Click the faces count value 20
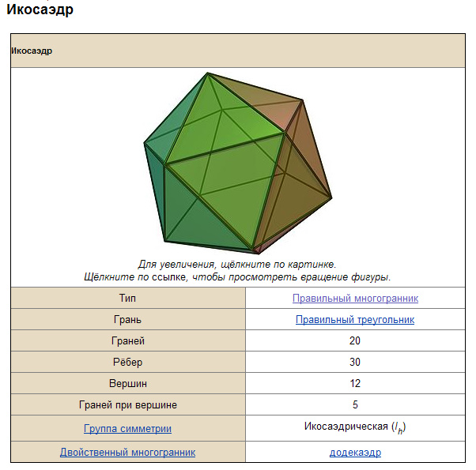Viewport: 476px width, 470px height. [355, 341]
